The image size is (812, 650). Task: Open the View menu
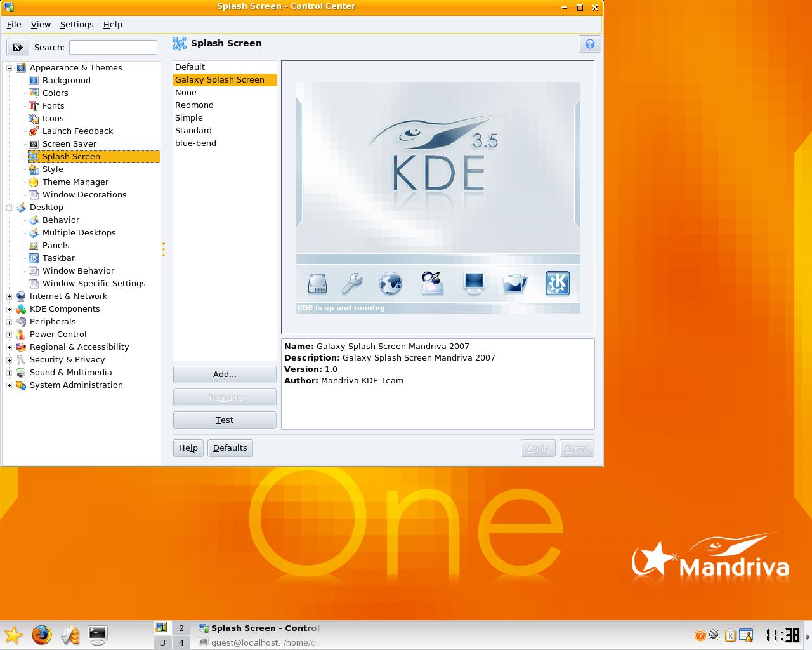coord(41,24)
